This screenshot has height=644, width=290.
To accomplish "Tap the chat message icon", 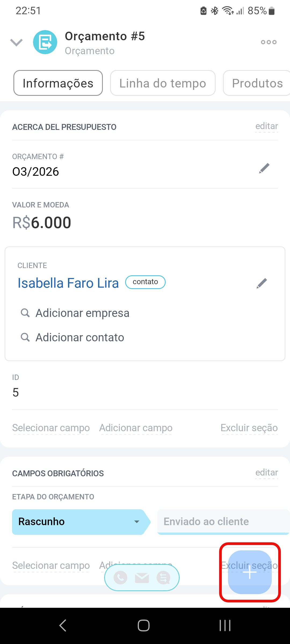I will (x=163, y=577).
